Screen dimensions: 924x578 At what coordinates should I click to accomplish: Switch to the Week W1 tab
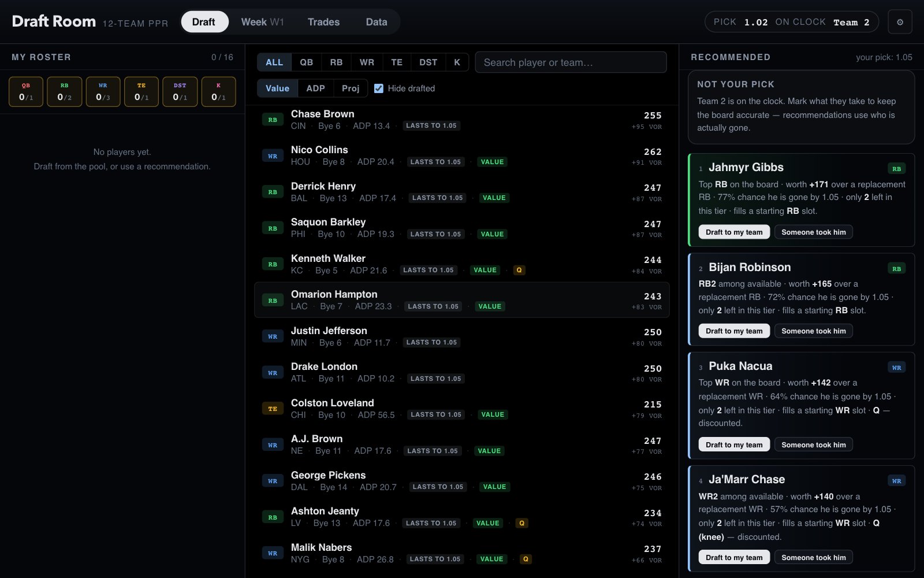coord(263,22)
